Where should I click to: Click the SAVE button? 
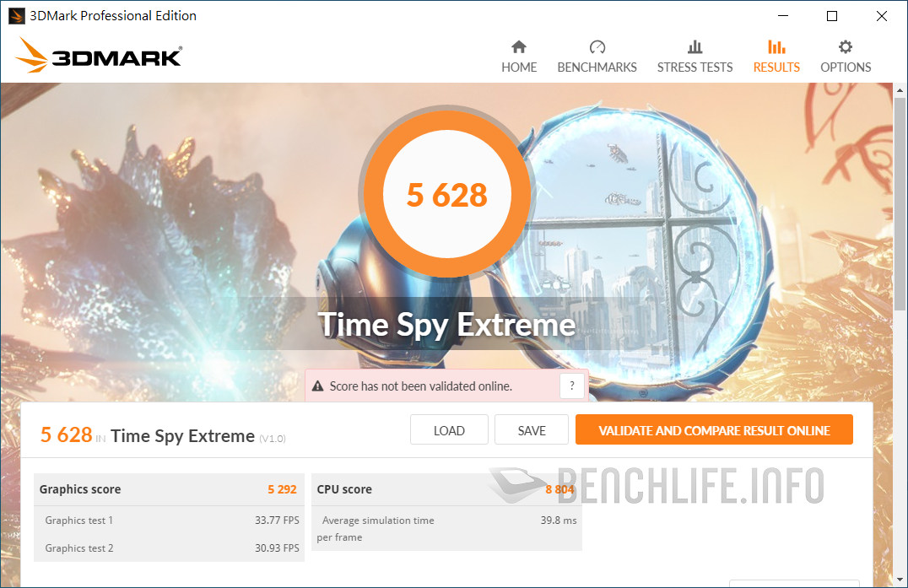[532, 430]
